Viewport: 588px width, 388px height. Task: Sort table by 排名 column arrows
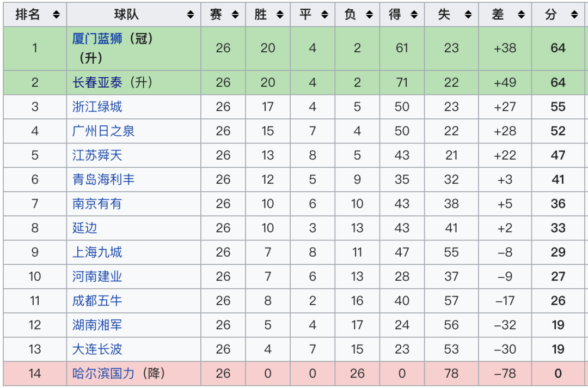tap(56, 15)
